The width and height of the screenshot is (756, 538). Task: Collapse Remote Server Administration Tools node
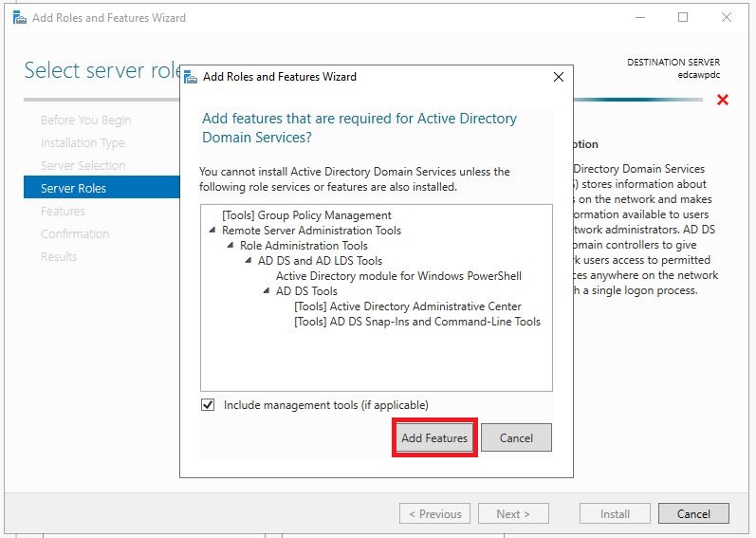pos(212,231)
